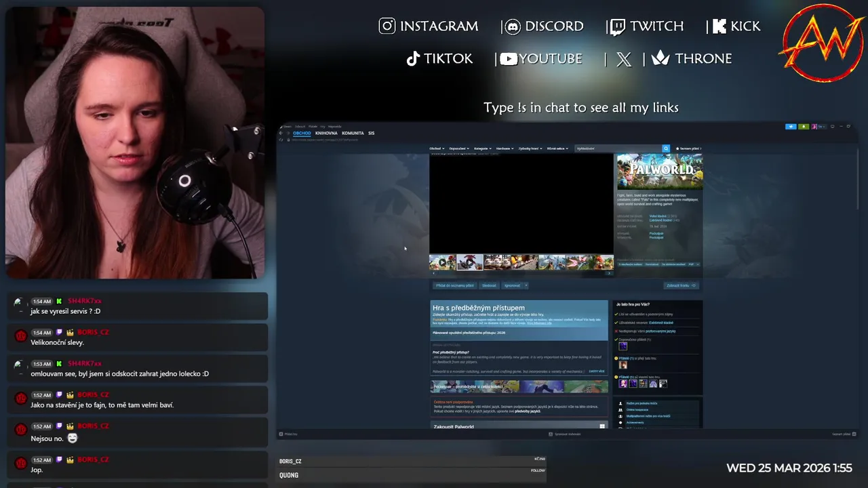This screenshot has height=488, width=868.
Task: Click the Extrémně kladné reviews link
Action: pyautogui.click(x=663, y=323)
